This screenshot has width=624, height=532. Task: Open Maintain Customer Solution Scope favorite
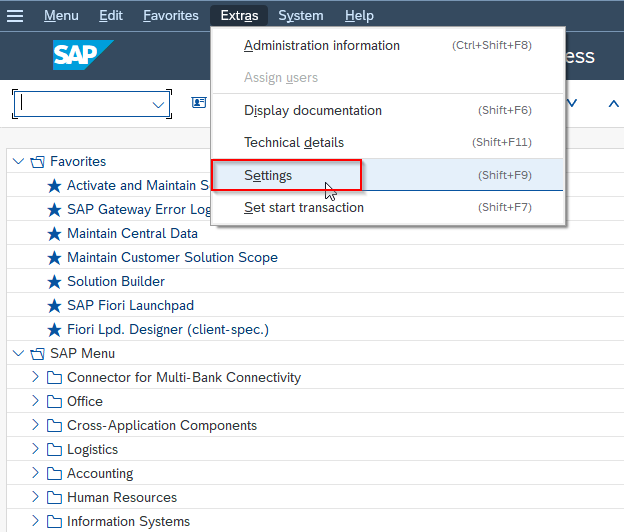[x=172, y=257]
